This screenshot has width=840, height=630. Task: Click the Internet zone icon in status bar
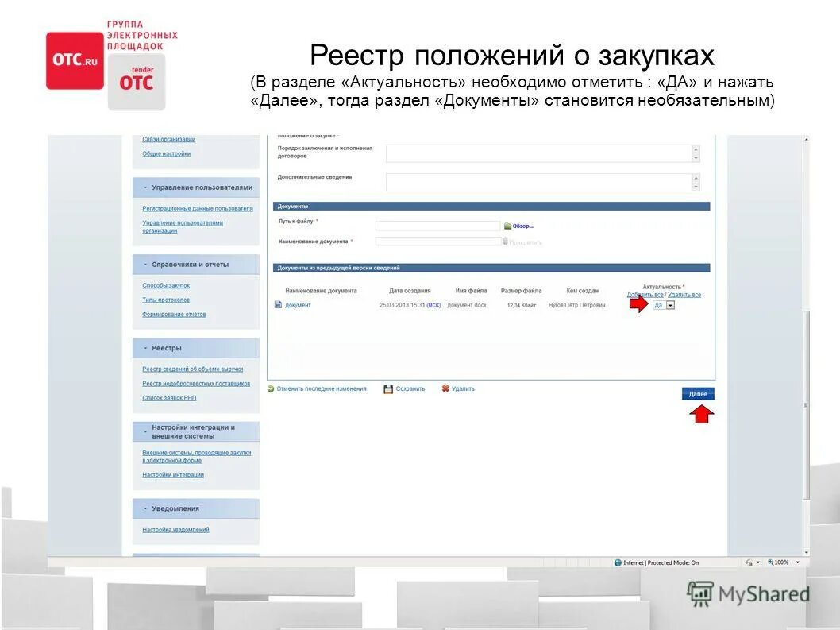tap(617, 562)
